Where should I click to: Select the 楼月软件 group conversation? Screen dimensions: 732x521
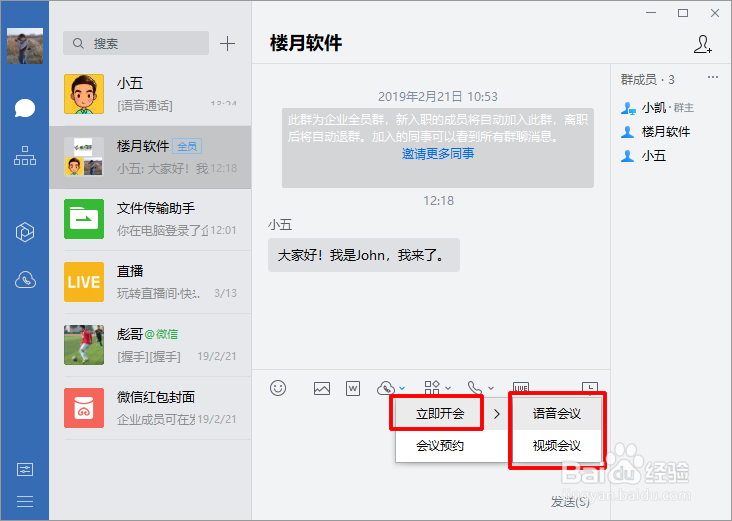150,157
